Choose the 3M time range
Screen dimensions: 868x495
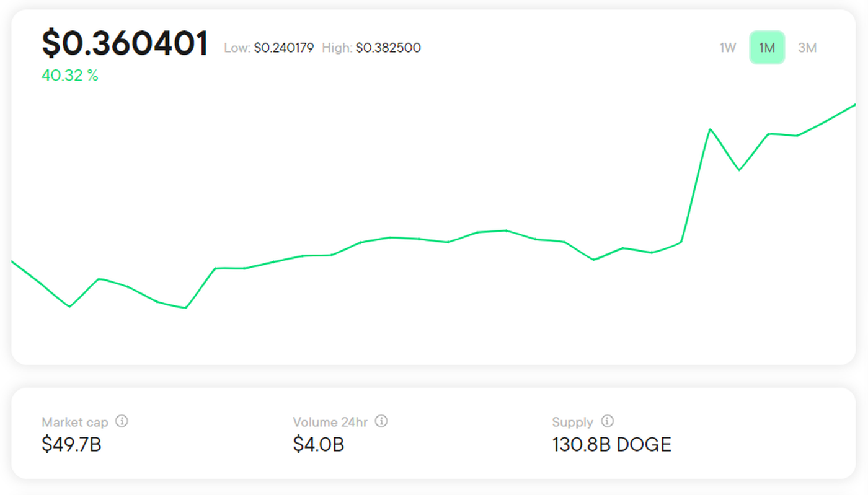tap(807, 48)
